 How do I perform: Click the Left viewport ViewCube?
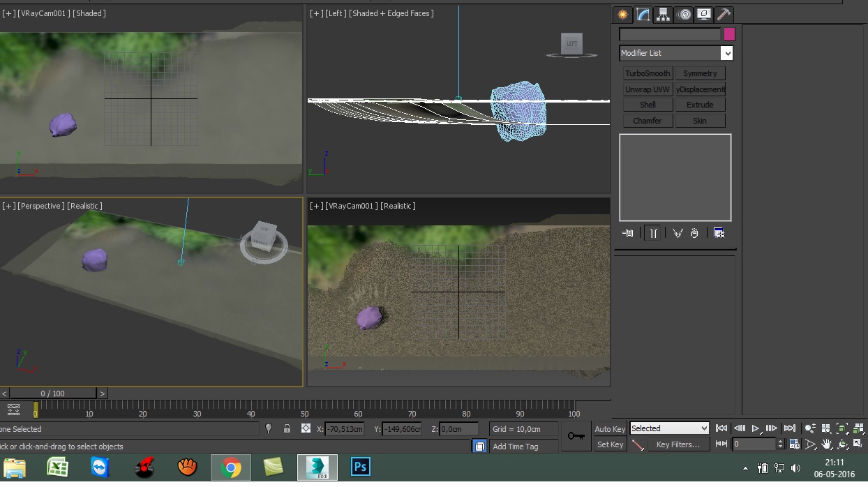571,44
